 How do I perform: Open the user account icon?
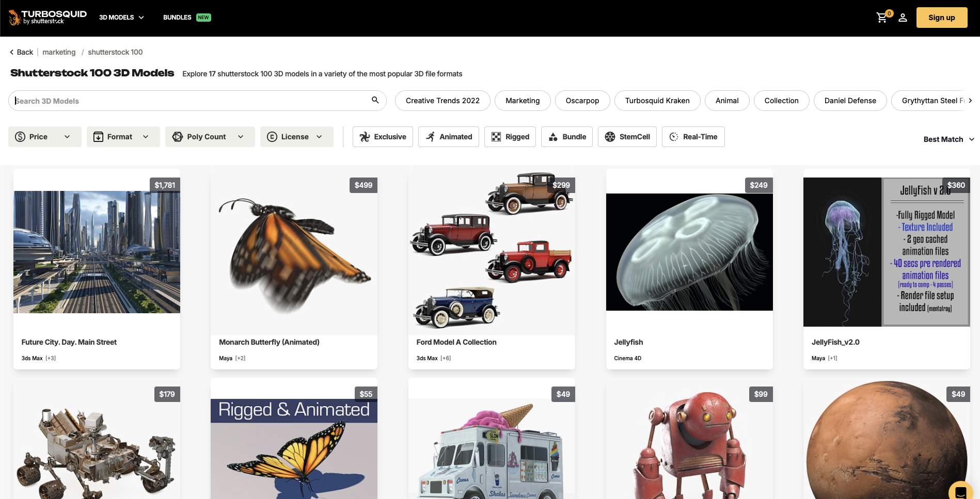coord(903,18)
